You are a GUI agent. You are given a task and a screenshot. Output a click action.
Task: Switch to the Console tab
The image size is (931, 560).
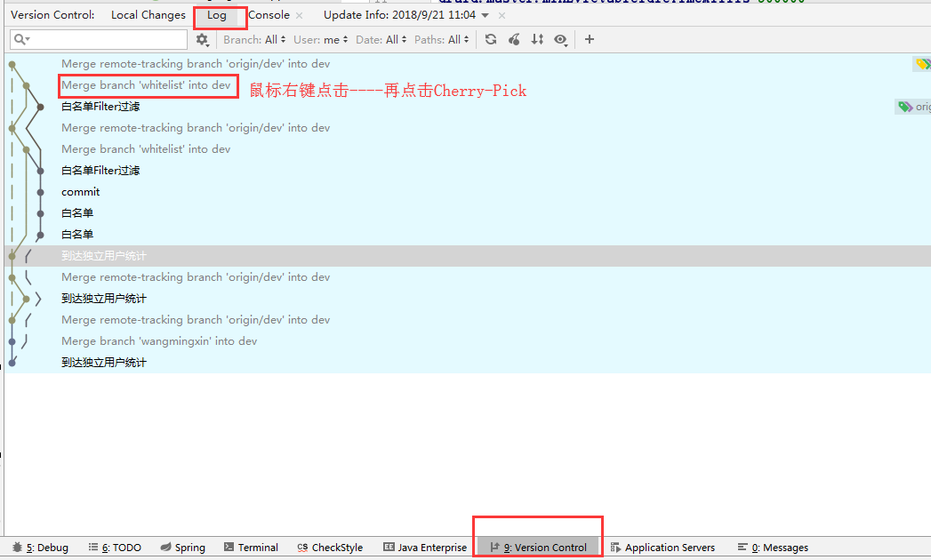tap(269, 15)
